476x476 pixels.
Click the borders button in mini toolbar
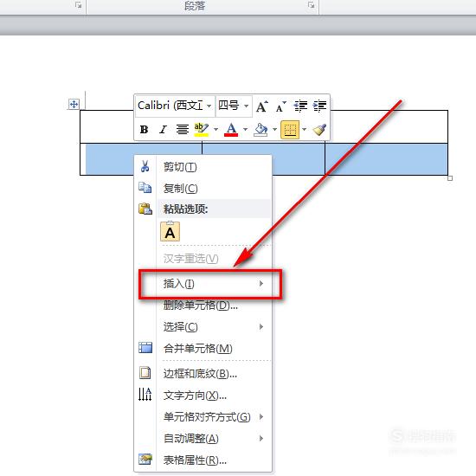pyautogui.click(x=290, y=130)
